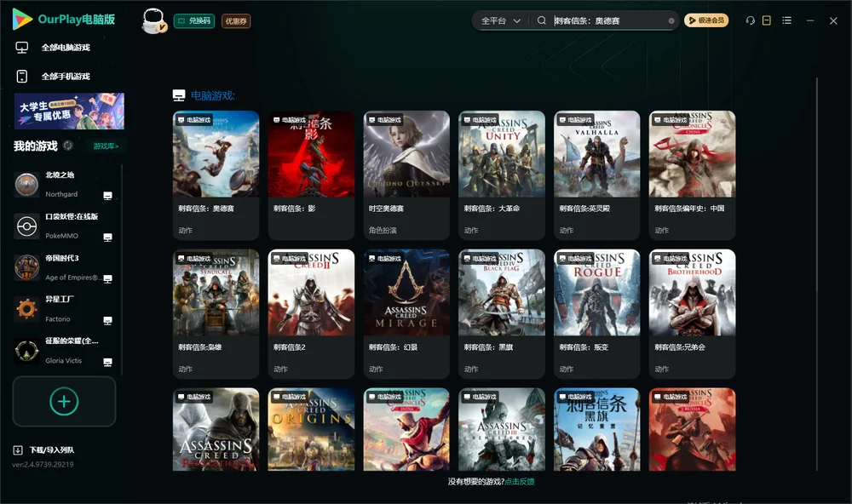This screenshot has width=852, height=504.
Task: Click the 优惠券 coupon button
Action: point(236,20)
